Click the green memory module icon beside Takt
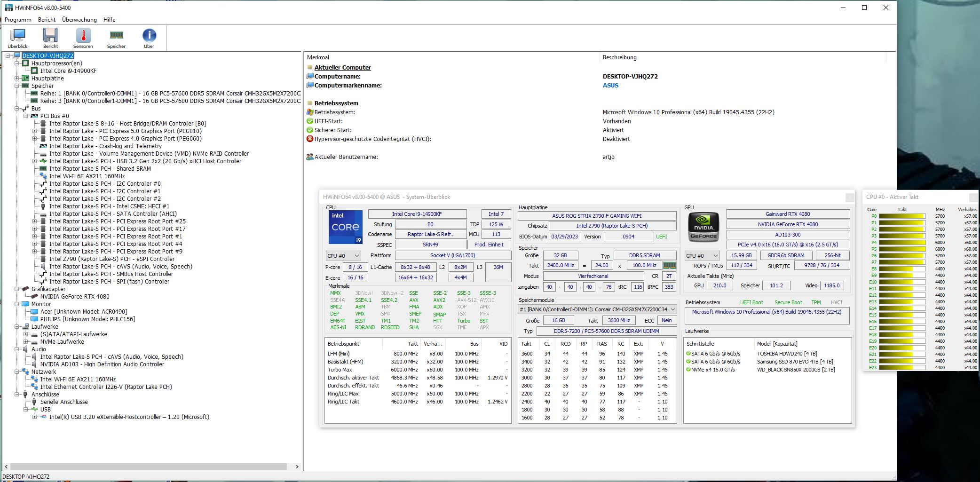This screenshot has width=980, height=482. [x=669, y=266]
